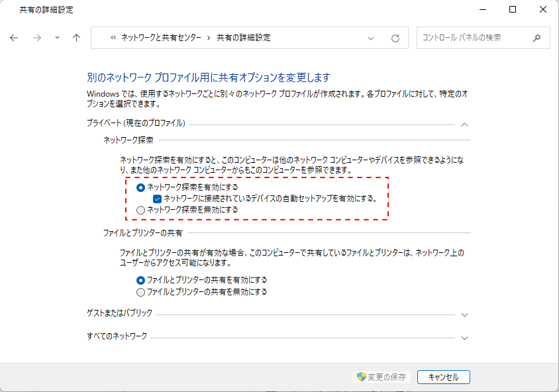Open the address bar history dropdown
Screen dimensions: 559x392
(x=371, y=38)
